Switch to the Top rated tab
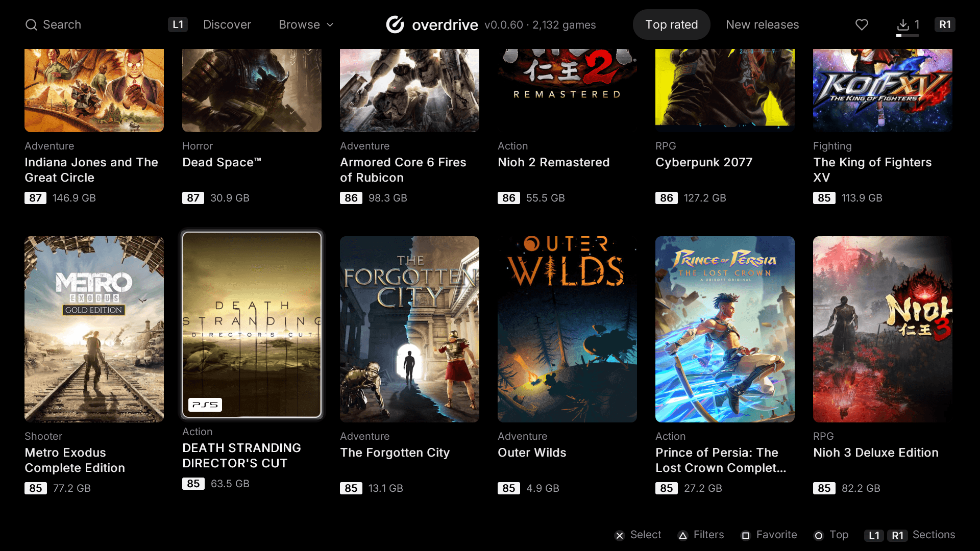Viewport: 980px width, 551px height. tap(671, 24)
